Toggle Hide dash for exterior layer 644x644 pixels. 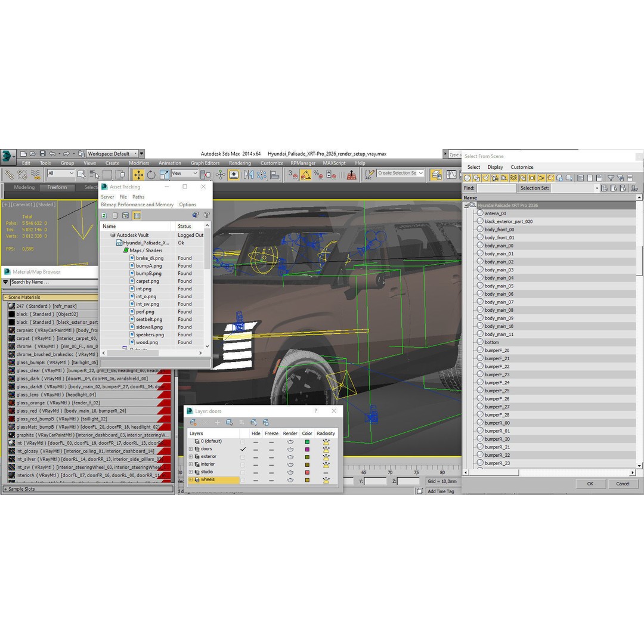255,457
